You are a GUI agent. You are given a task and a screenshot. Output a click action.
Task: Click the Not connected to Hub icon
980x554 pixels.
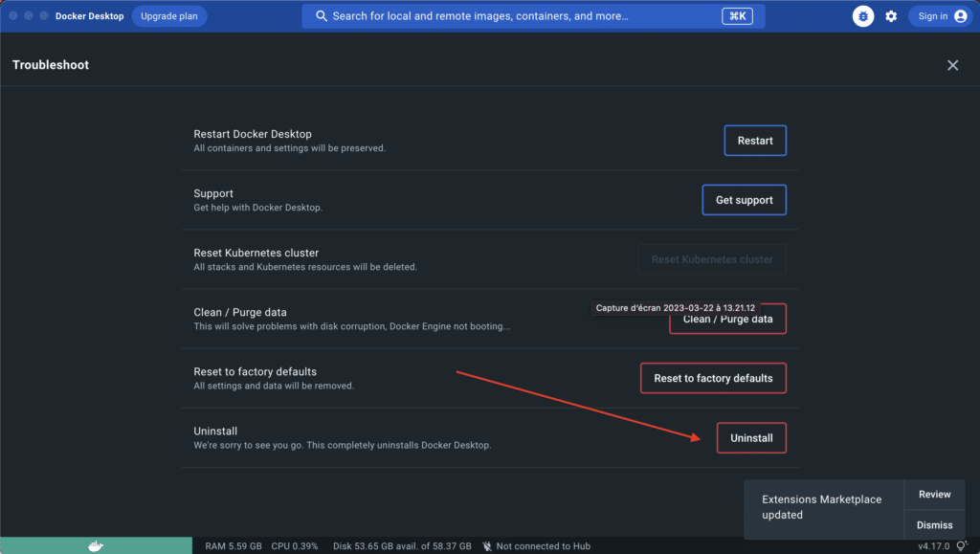[x=487, y=546]
